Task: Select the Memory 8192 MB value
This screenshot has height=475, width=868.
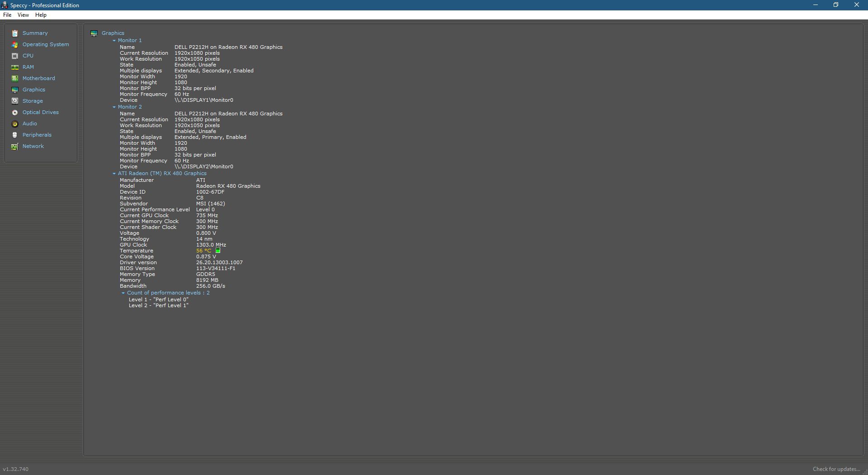Action: [207, 280]
